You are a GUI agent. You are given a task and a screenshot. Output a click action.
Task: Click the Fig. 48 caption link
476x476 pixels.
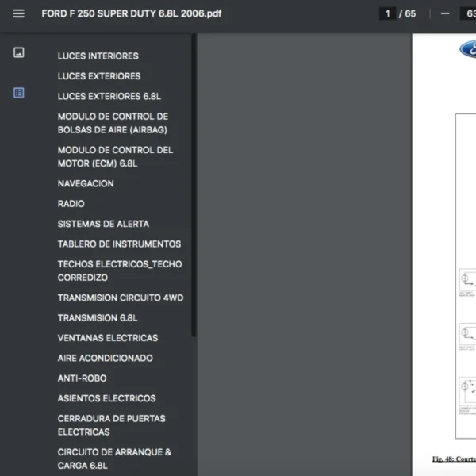454,459
